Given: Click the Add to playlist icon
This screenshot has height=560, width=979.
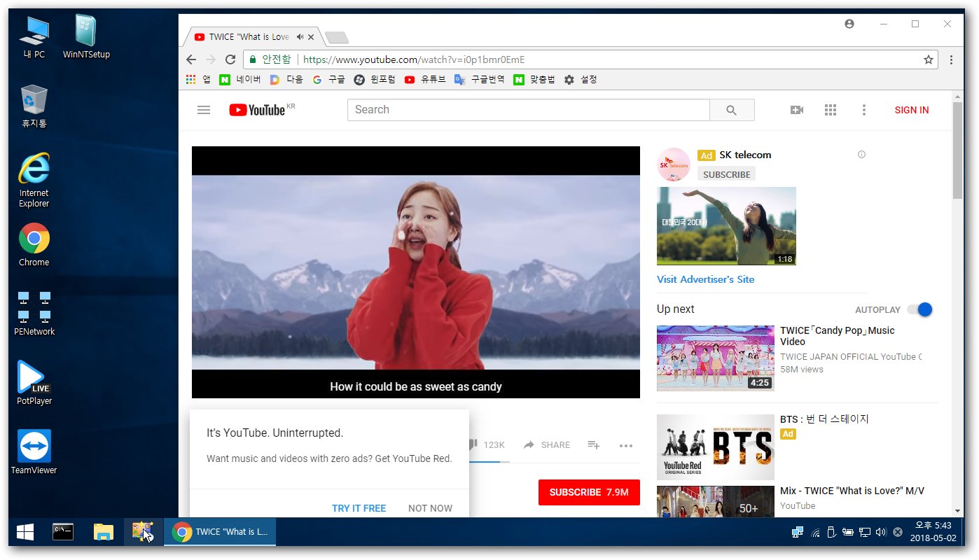Looking at the screenshot, I should pos(594,444).
